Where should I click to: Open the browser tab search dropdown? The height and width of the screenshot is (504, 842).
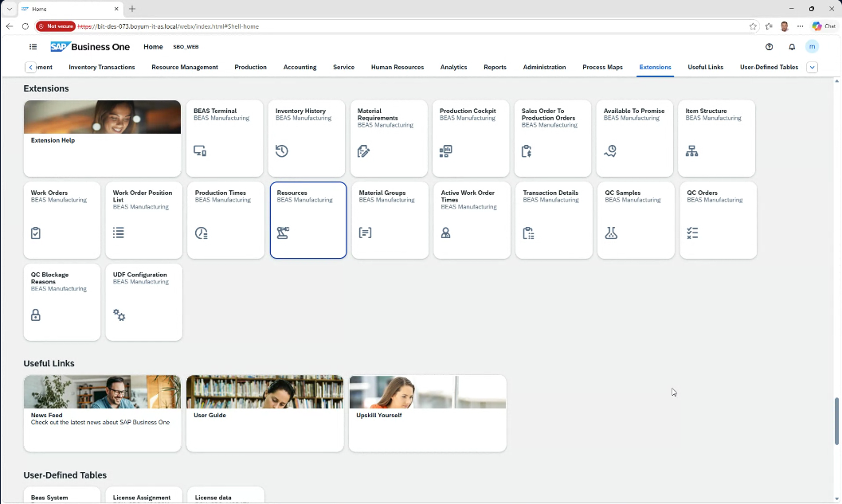click(x=9, y=9)
